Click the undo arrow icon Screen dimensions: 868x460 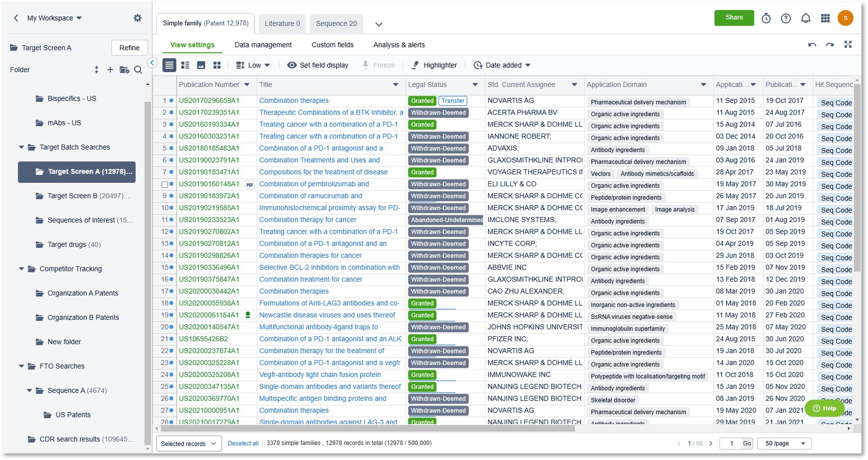click(x=812, y=45)
